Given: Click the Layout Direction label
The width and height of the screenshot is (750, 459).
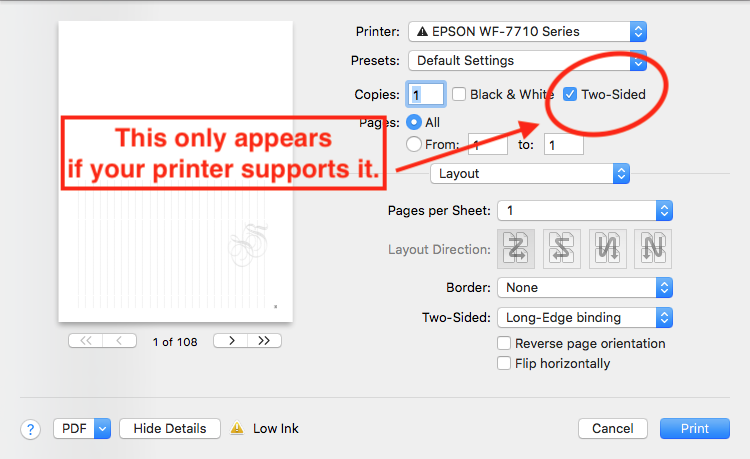Looking at the screenshot, I should coord(439,250).
